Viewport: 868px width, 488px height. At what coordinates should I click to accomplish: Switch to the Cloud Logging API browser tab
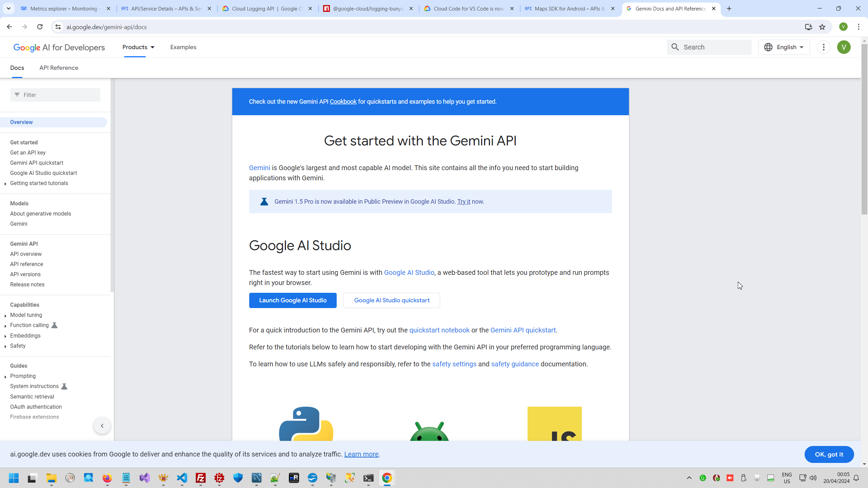[x=267, y=8]
